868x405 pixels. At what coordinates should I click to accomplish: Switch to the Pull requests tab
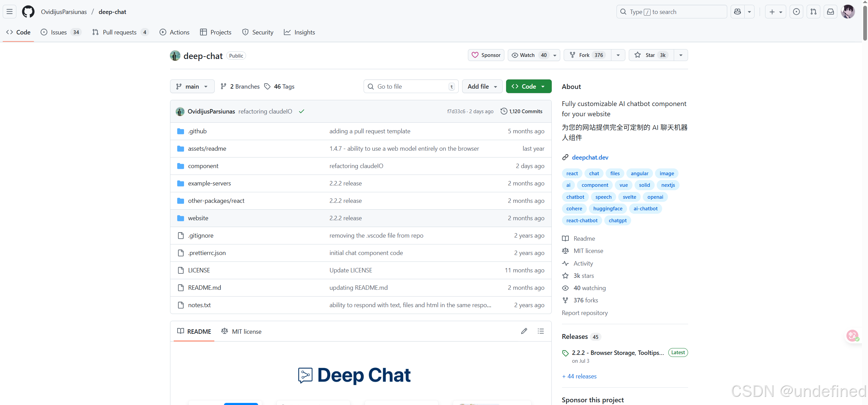tap(120, 32)
